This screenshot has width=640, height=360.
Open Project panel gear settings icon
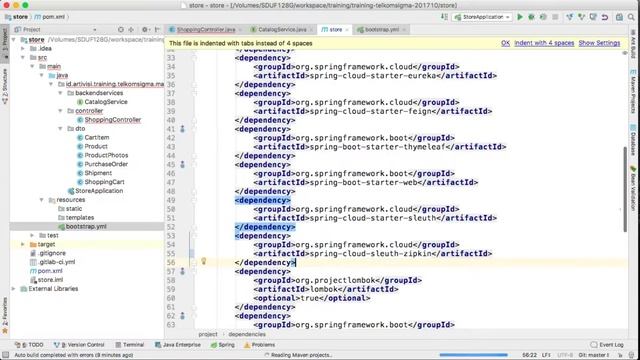pyautogui.click(x=145, y=30)
